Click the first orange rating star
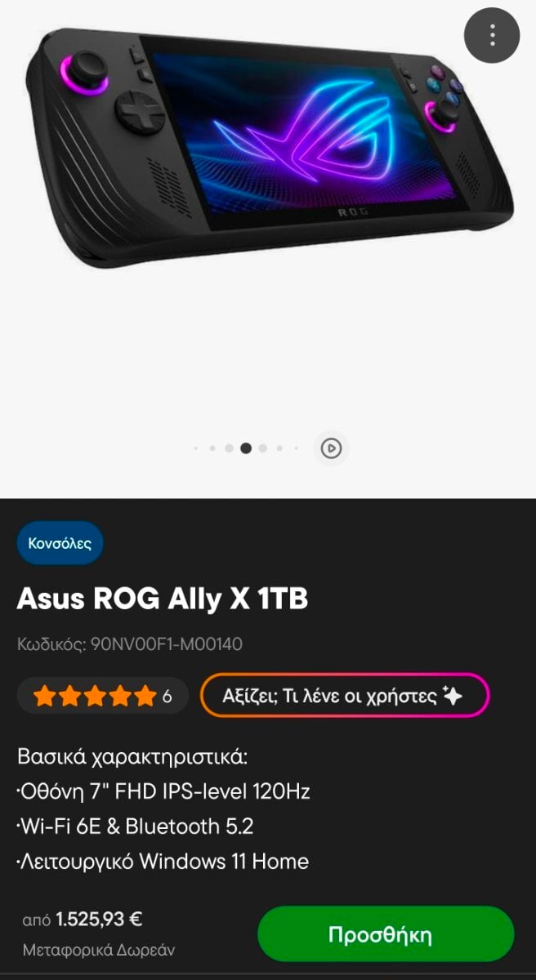The height and width of the screenshot is (980, 536). (43, 697)
